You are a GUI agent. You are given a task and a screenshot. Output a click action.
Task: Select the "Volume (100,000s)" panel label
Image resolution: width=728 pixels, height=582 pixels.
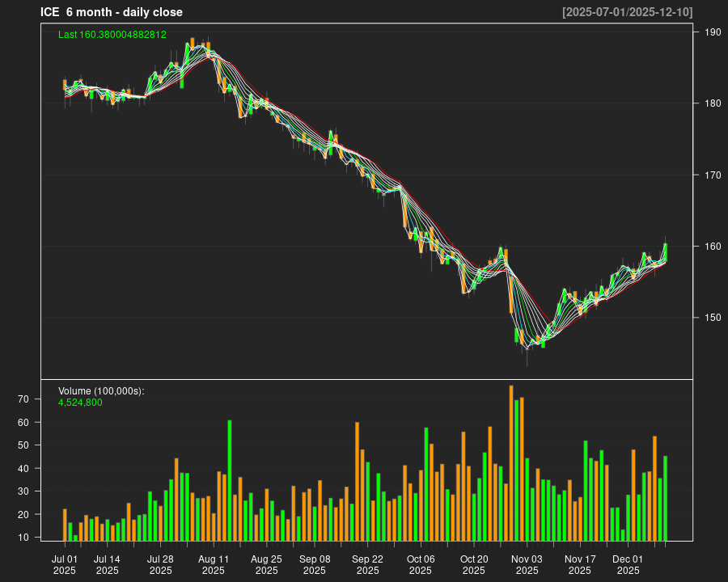pos(101,391)
